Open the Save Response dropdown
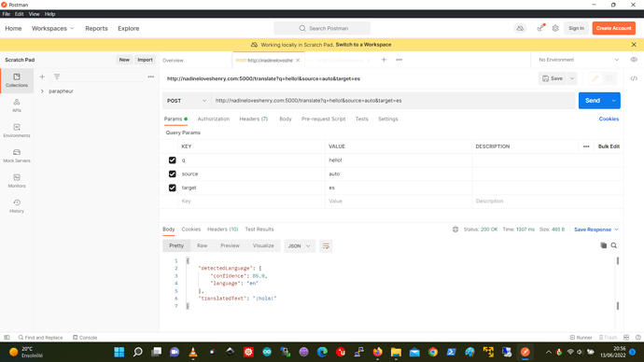 [596, 230]
